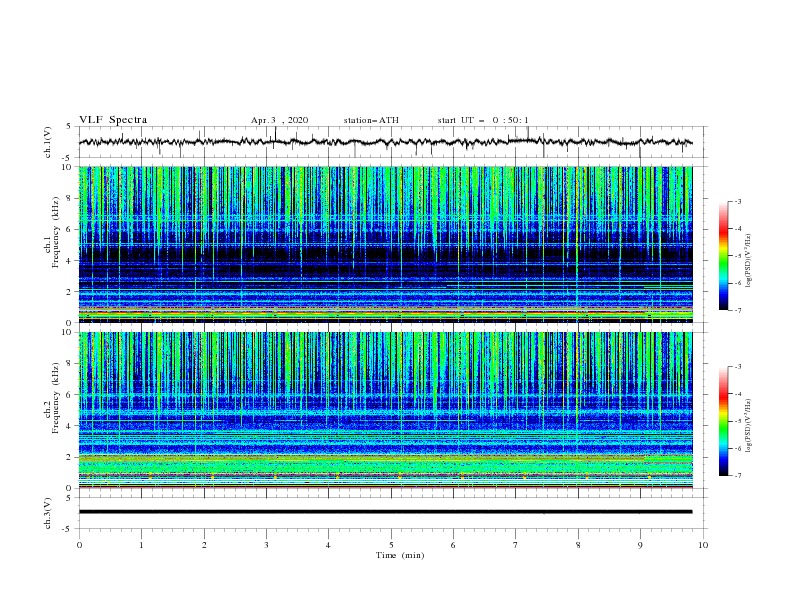
Task: Click the ch.2 frequency axis "2" tick label
Action: [x=70, y=457]
